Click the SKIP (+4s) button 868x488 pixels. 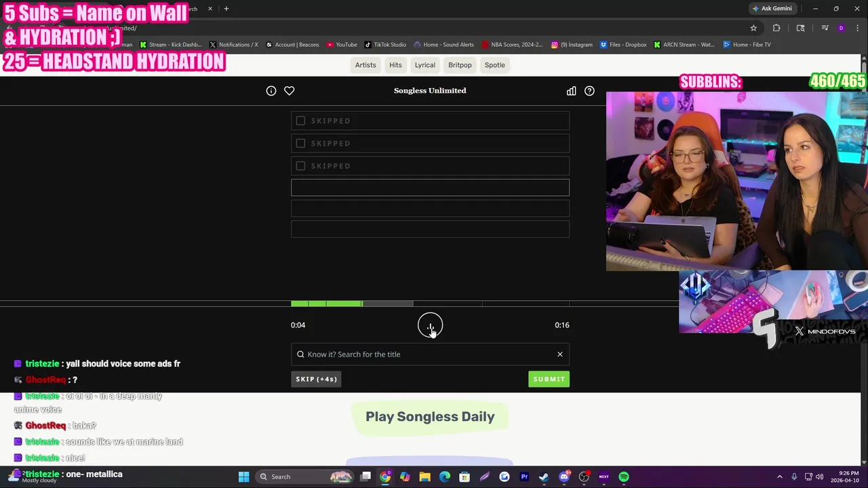[x=317, y=380]
